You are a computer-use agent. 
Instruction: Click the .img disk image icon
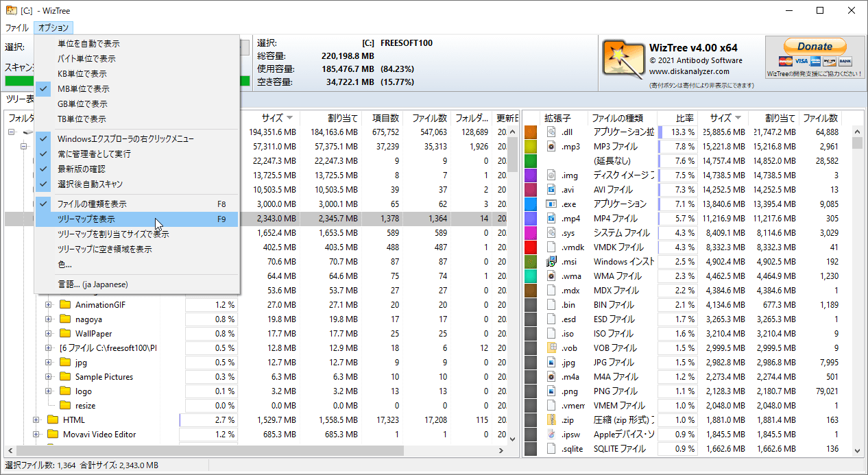tap(551, 175)
